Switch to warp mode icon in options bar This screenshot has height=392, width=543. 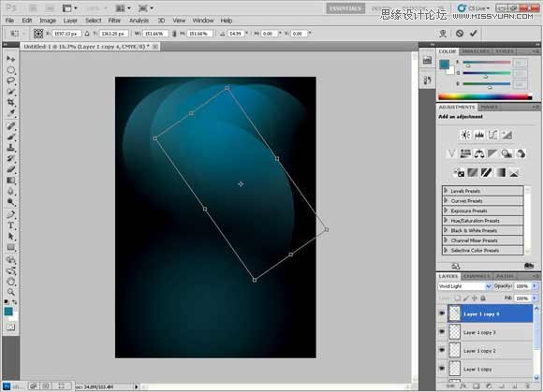443,34
